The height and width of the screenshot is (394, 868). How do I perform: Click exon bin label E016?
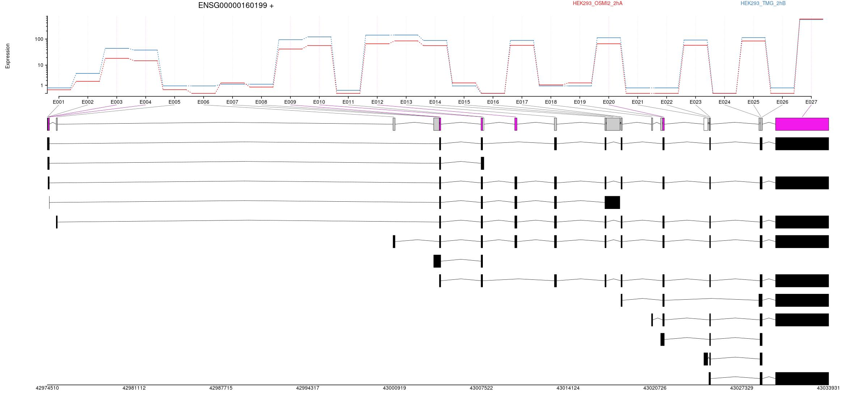point(493,102)
